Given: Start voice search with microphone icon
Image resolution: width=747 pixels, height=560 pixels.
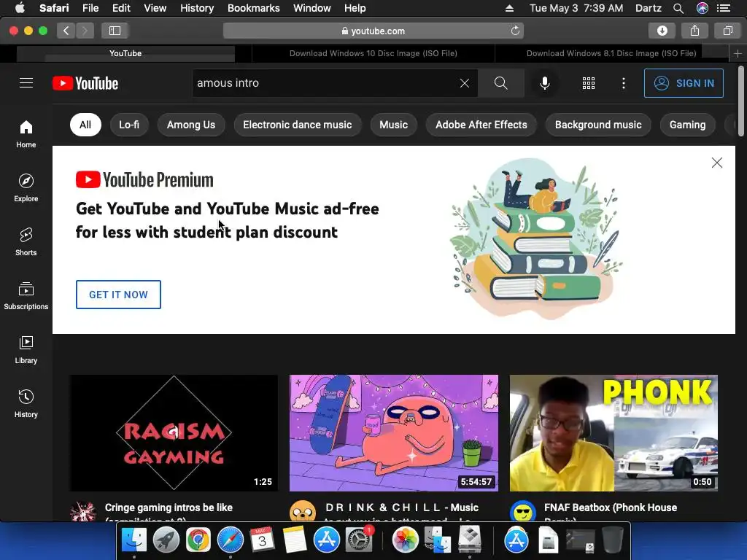Looking at the screenshot, I should point(544,83).
